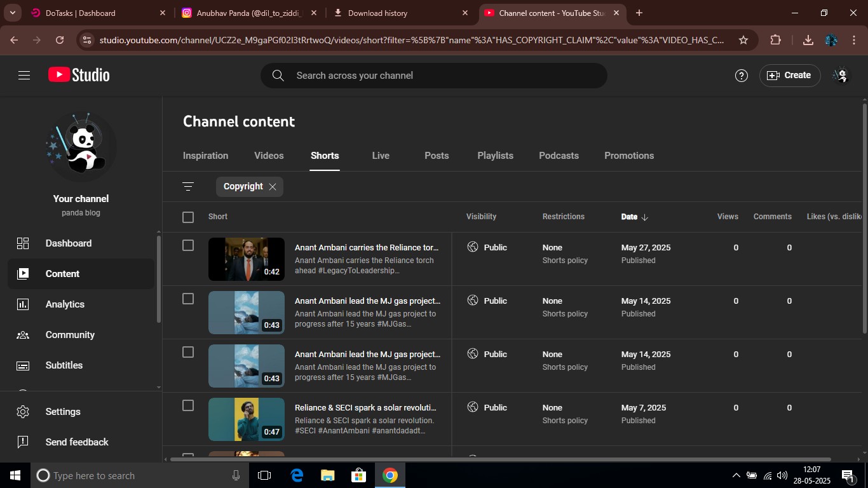Viewport: 868px width, 488px height.
Task: Click the Date sort arrow
Action: 645,217
